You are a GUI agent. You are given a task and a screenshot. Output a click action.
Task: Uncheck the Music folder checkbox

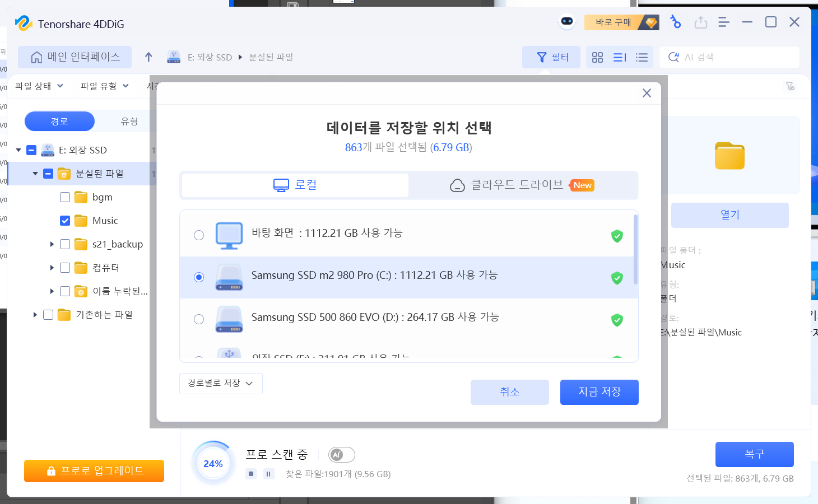point(65,221)
